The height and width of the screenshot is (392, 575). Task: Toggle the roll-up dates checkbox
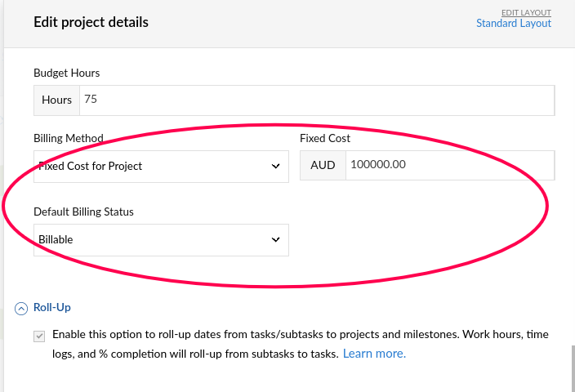[39, 336]
